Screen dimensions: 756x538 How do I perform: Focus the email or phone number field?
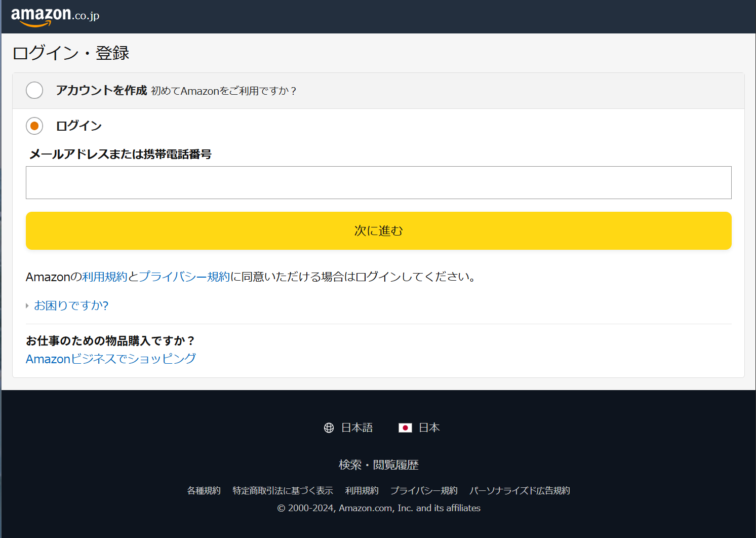tap(378, 183)
